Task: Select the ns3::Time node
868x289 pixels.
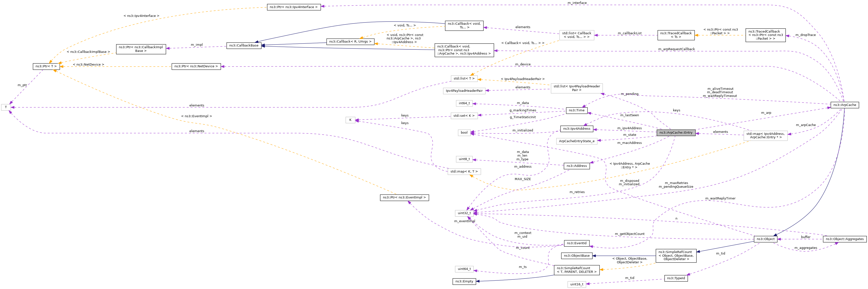Action: click(x=576, y=110)
